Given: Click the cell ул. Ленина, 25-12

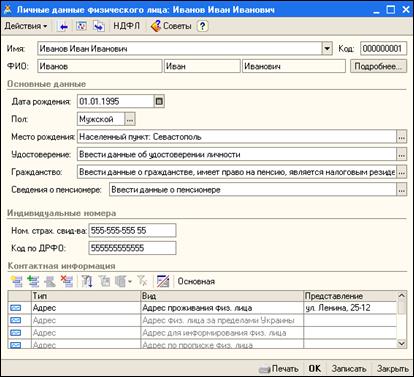Looking at the screenshot, I should pyautogui.click(x=350, y=308).
